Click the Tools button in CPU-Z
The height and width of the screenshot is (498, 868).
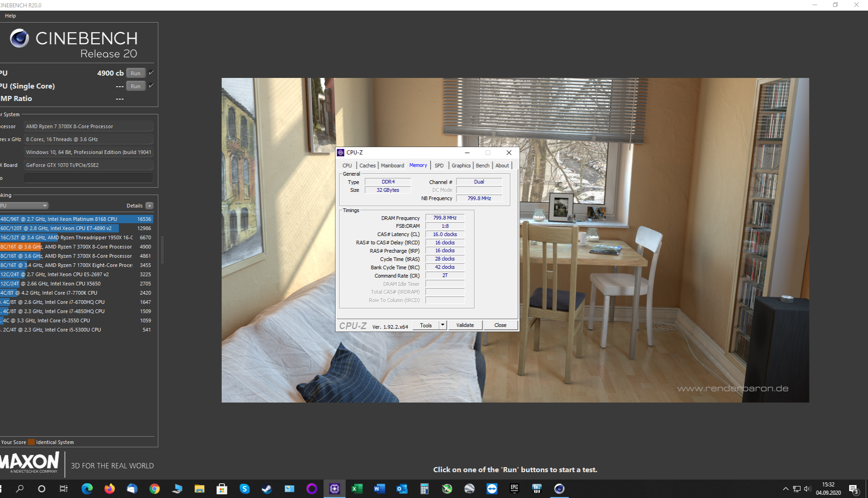426,325
